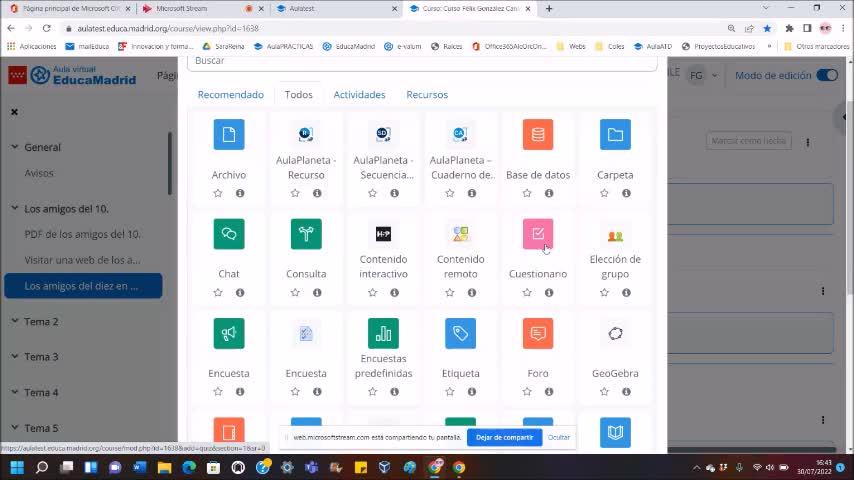854x480 pixels.
Task: Select AulaPlaneta - Cuaderno icon
Action: [x=460, y=135]
